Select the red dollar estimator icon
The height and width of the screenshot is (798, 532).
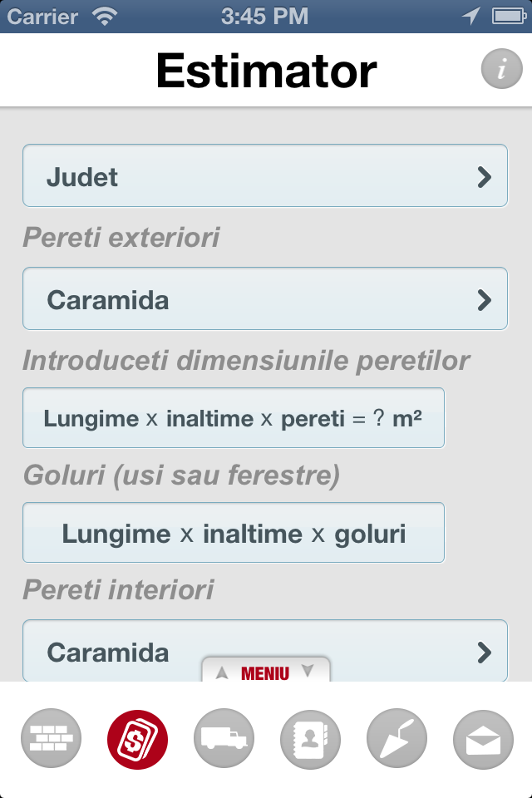tap(137, 739)
